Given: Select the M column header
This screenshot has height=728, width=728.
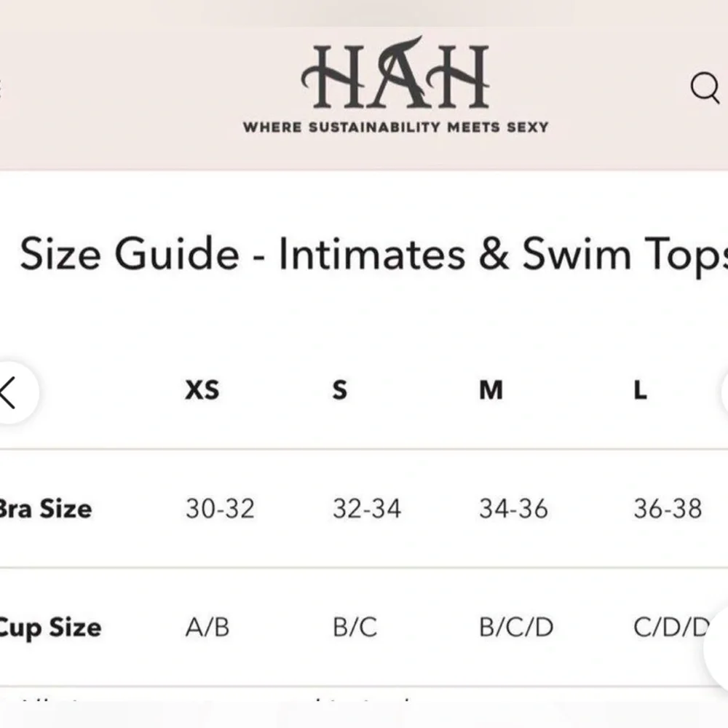Looking at the screenshot, I should pos(491,391).
